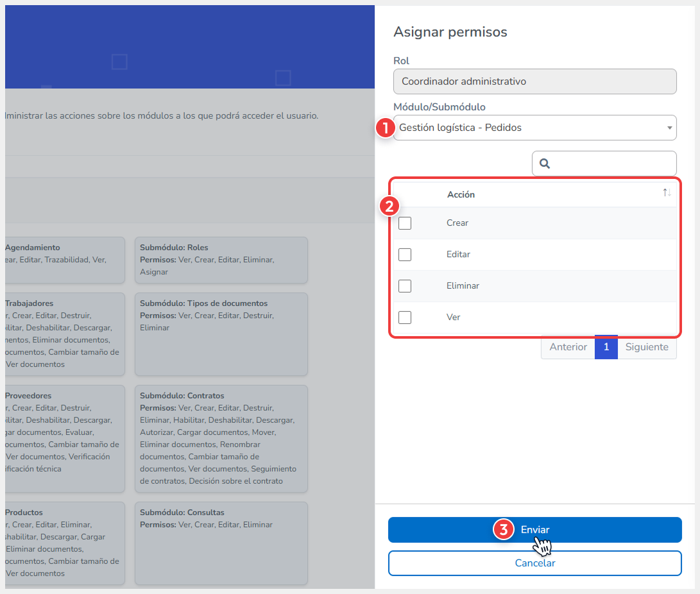Toggle the Ver action checkbox
Image resolution: width=700 pixels, height=594 pixels.
point(405,318)
